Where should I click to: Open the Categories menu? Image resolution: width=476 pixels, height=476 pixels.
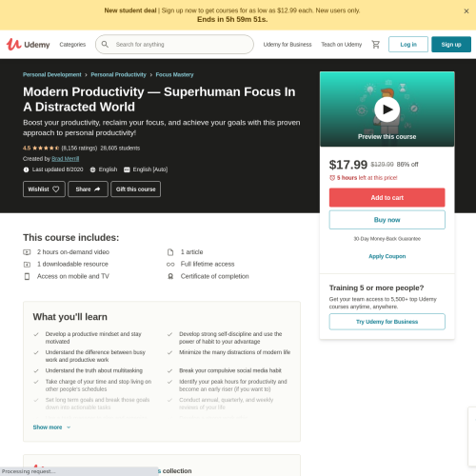tap(72, 45)
